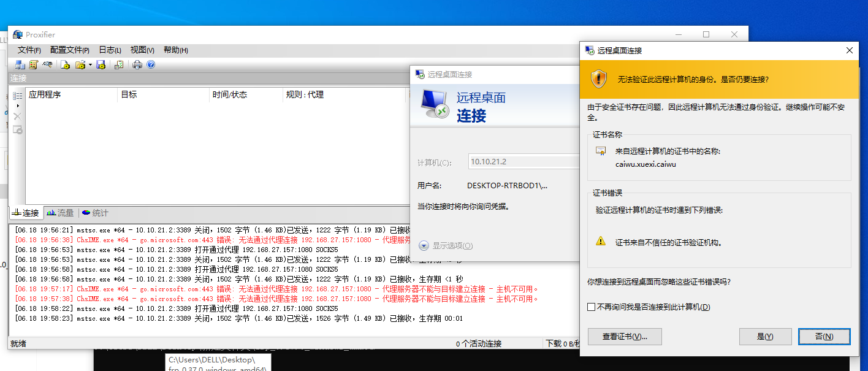Click the 计算机 field showing 10.10.21.2
The image size is (868, 371).
[524, 162]
